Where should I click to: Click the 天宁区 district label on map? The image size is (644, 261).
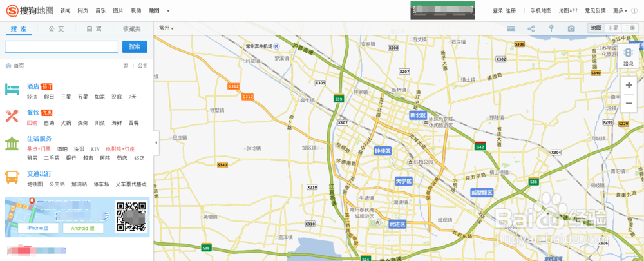pyautogui.click(x=404, y=181)
